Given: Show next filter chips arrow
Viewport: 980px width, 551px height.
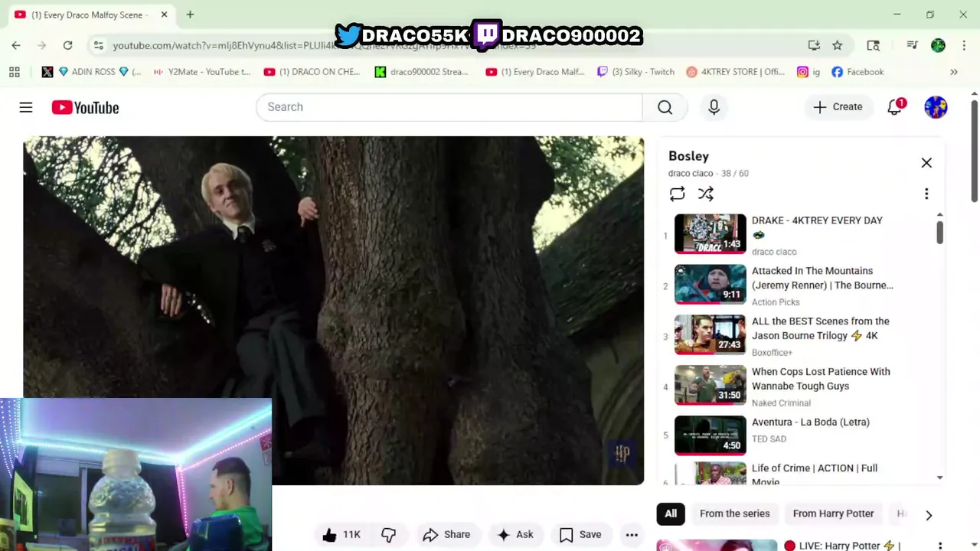Looking at the screenshot, I should pos(929,515).
